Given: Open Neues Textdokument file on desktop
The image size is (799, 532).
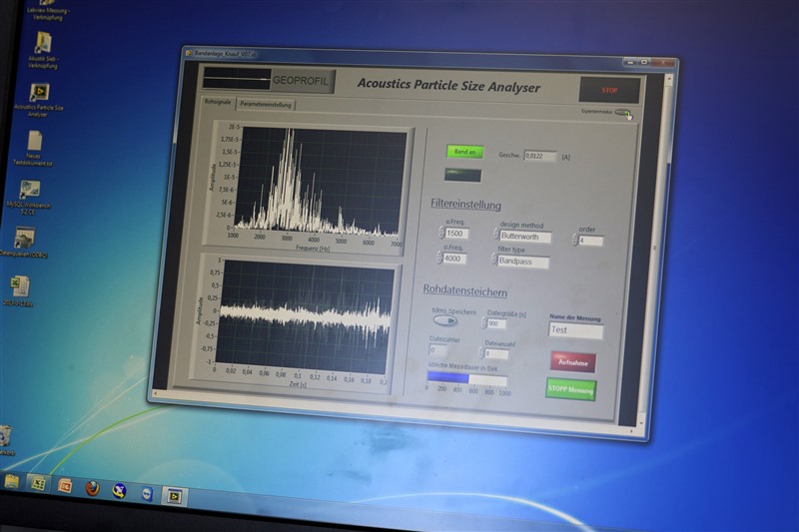Looking at the screenshot, I should [x=35, y=141].
